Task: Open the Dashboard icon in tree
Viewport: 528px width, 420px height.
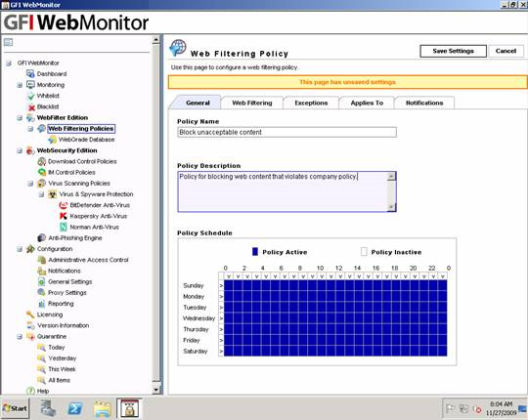Action: click(x=30, y=73)
